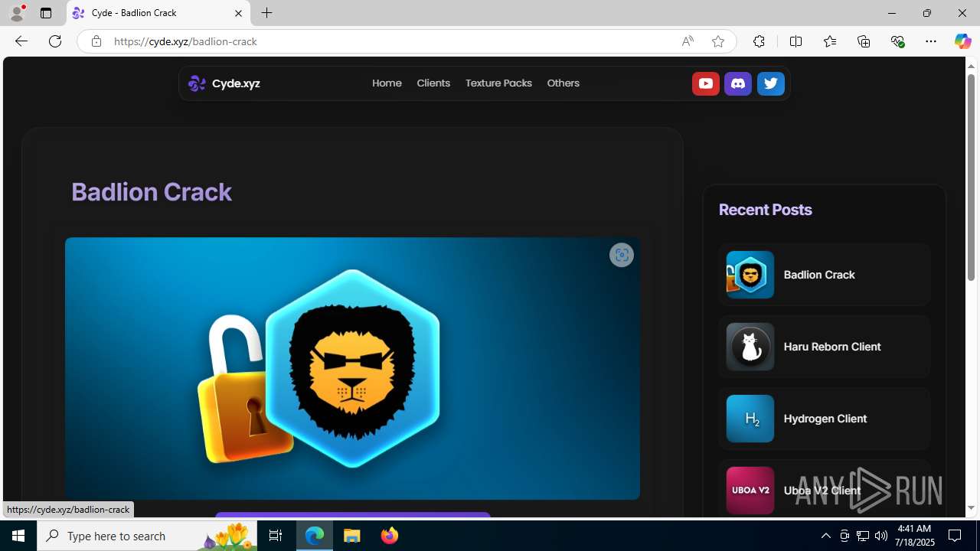Open Copilot sidebar
This screenshot has width=980, height=551.
(962, 41)
